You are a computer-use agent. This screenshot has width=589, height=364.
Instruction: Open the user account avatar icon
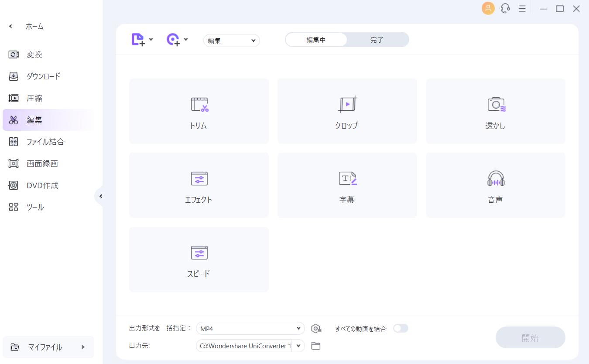(x=488, y=8)
